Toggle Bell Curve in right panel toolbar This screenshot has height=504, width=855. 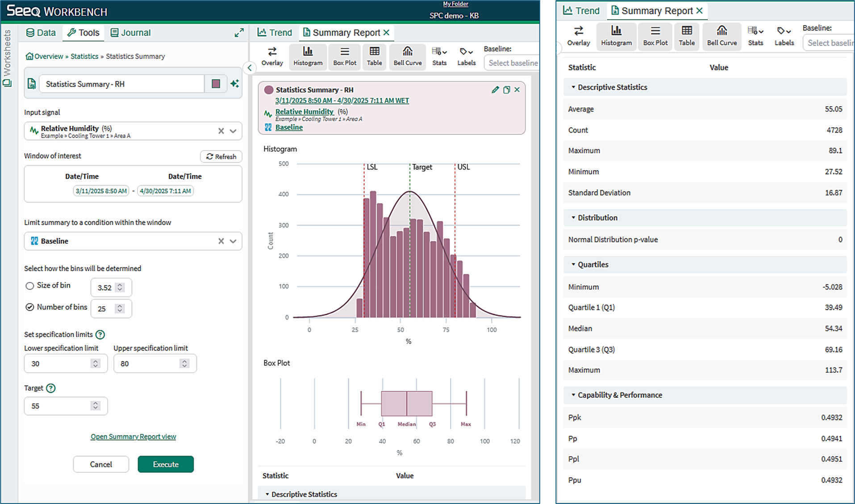pyautogui.click(x=722, y=36)
